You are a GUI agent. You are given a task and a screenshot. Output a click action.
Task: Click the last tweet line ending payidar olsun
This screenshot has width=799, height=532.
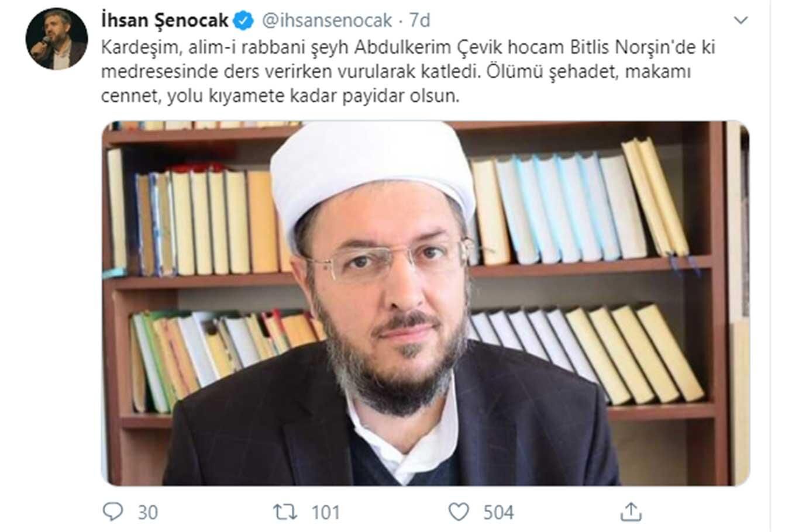[x=280, y=96]
